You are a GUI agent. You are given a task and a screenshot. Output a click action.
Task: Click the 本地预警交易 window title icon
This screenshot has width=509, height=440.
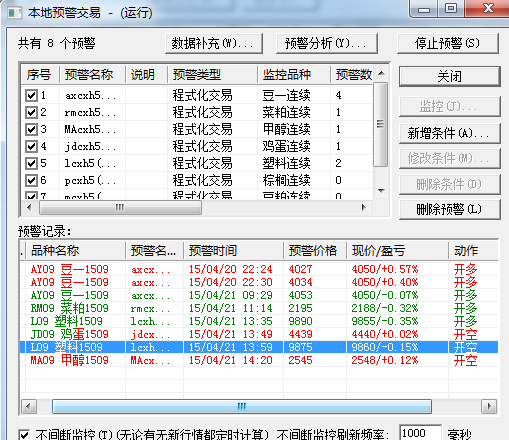(15, 13)
